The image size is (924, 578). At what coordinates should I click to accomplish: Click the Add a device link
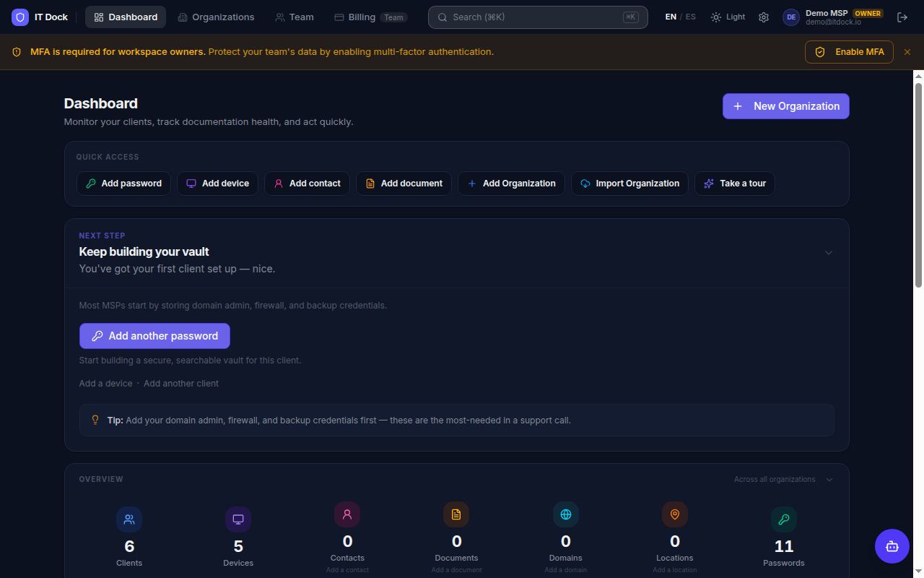click(106, 384)
